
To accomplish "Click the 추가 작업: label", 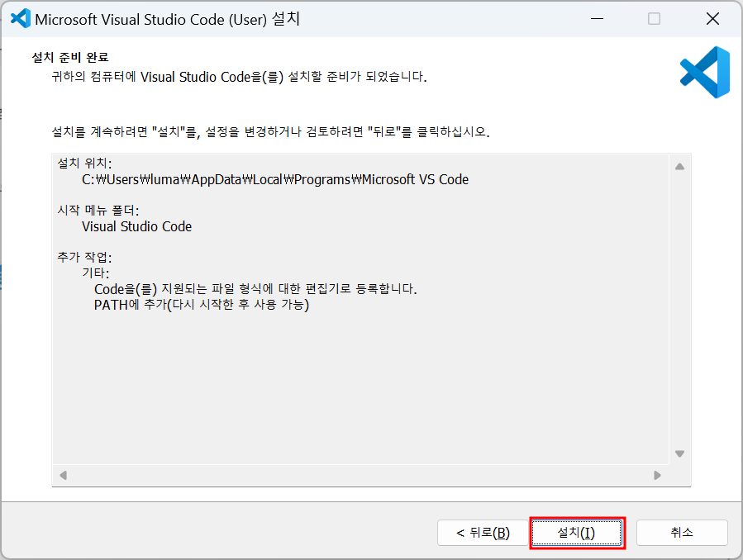I will pyautogui.click(x=84, y=257).
